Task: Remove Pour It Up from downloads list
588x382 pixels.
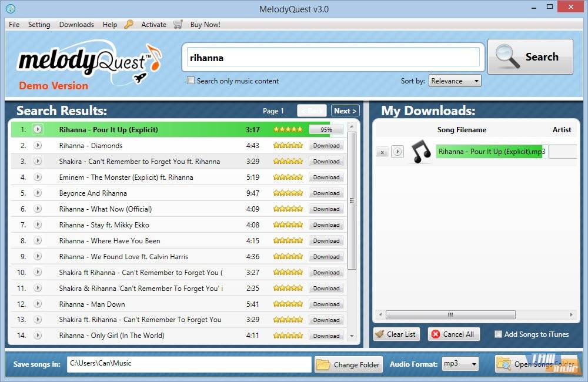Action: pos(382,152)
